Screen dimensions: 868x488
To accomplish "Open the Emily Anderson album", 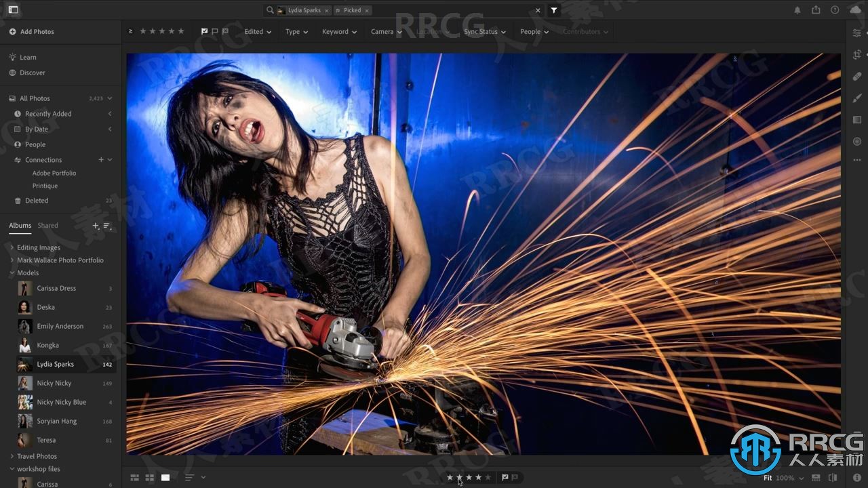I will tap(66, 326).
